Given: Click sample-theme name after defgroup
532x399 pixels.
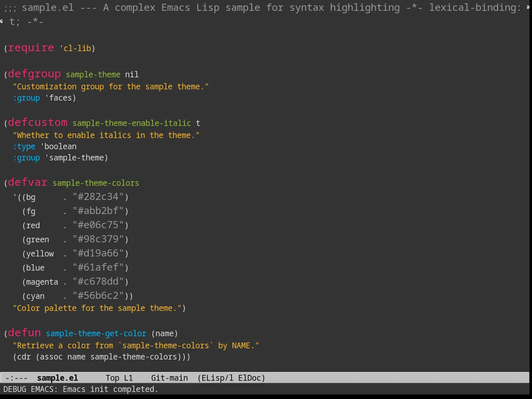Looking at the screenshot, I should click(x=93, y=74).
